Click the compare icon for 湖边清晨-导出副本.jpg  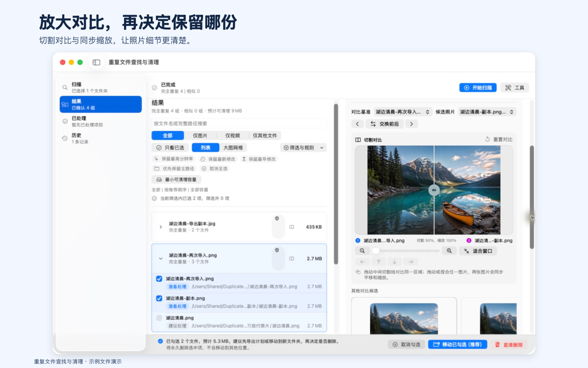[292, 227]
